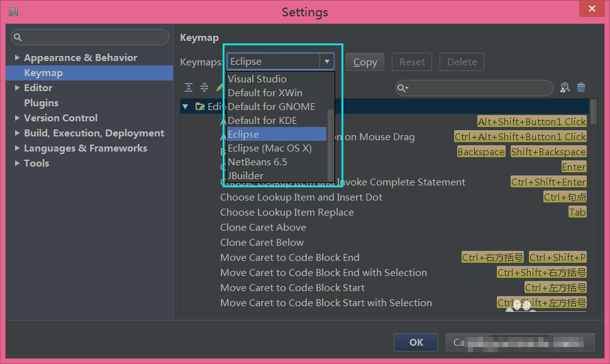Click the Copy button
Screen dimensions: 610x364
click(365, 62)
